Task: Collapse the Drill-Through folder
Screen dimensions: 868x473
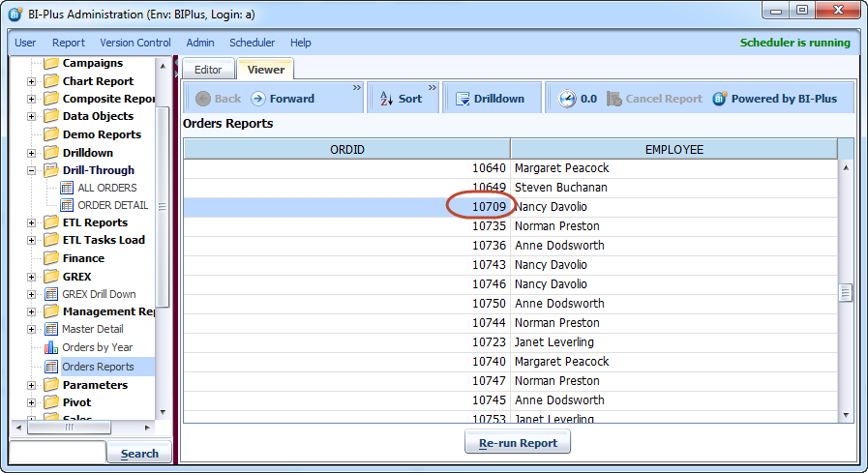Action: pyautogui.click(x=31, y=170)
